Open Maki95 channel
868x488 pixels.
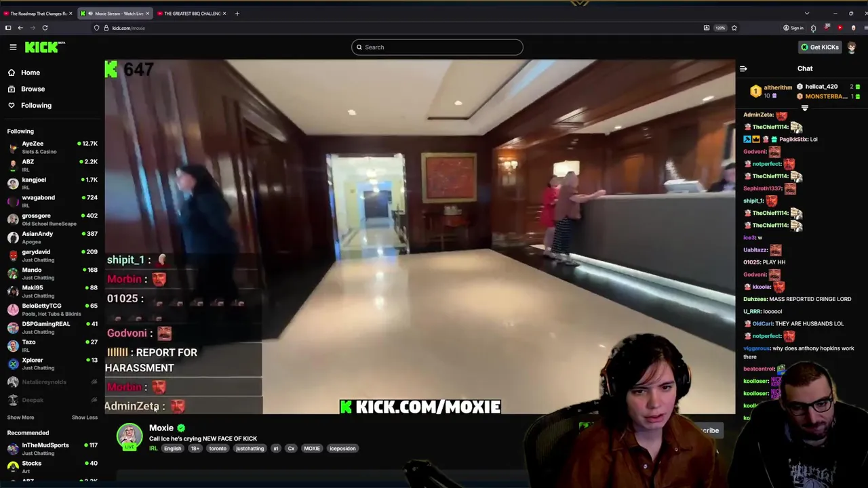click(x=52, y=291)
